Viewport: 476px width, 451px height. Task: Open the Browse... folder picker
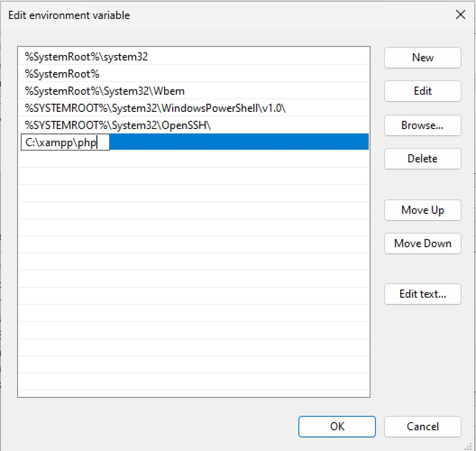pos(422,125)
